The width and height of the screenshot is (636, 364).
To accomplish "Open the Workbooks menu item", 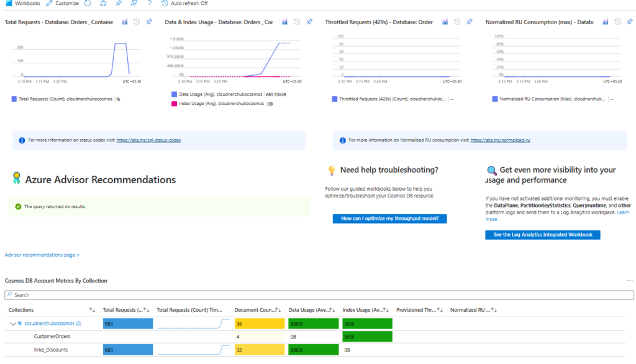I will click(23, 3).
